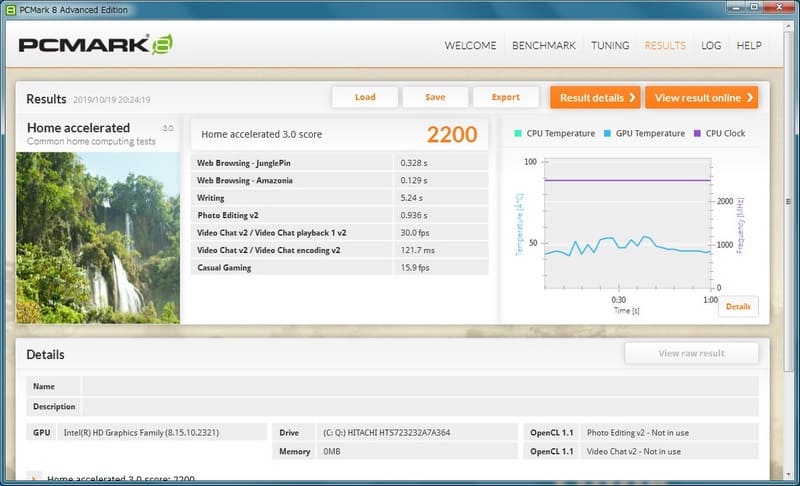
Task: Expand the Home accelerated 3.0 score row
Action: click(x=34, y=478)
